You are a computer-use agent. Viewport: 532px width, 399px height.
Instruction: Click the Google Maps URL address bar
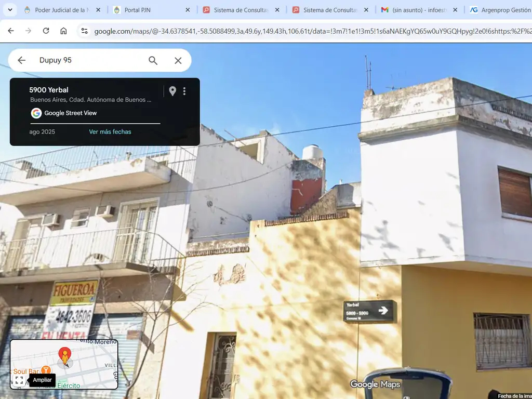[312, 31]
